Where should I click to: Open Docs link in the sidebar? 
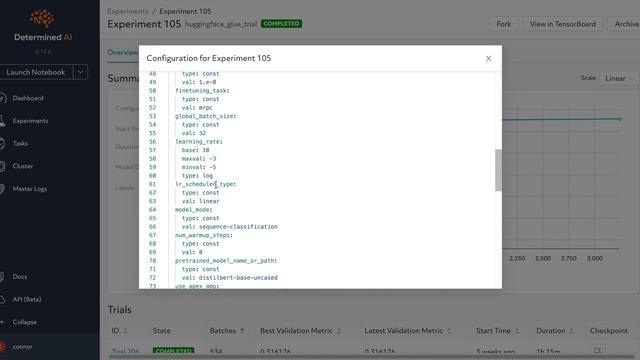(20, 276)
